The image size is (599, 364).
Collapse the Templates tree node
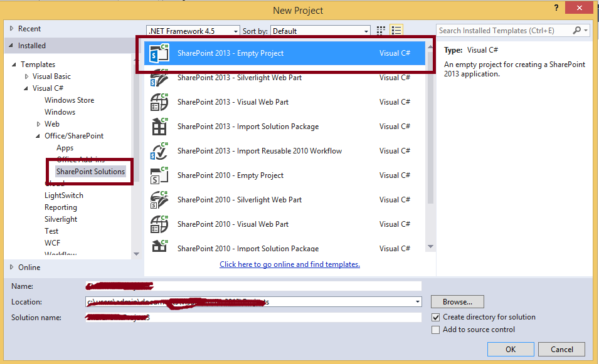14,65
